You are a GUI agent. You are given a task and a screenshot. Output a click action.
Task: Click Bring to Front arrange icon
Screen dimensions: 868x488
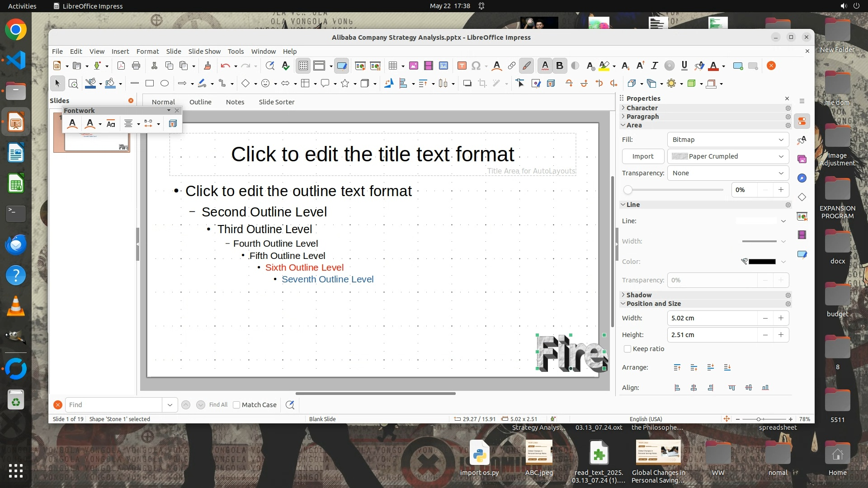(x=677, y=368)
